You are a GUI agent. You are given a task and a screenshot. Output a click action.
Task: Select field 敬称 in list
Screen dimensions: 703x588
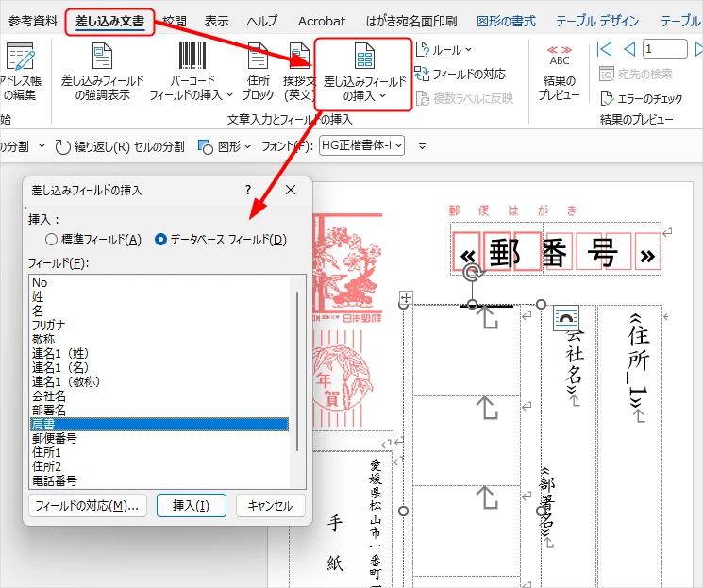point(159,339)
